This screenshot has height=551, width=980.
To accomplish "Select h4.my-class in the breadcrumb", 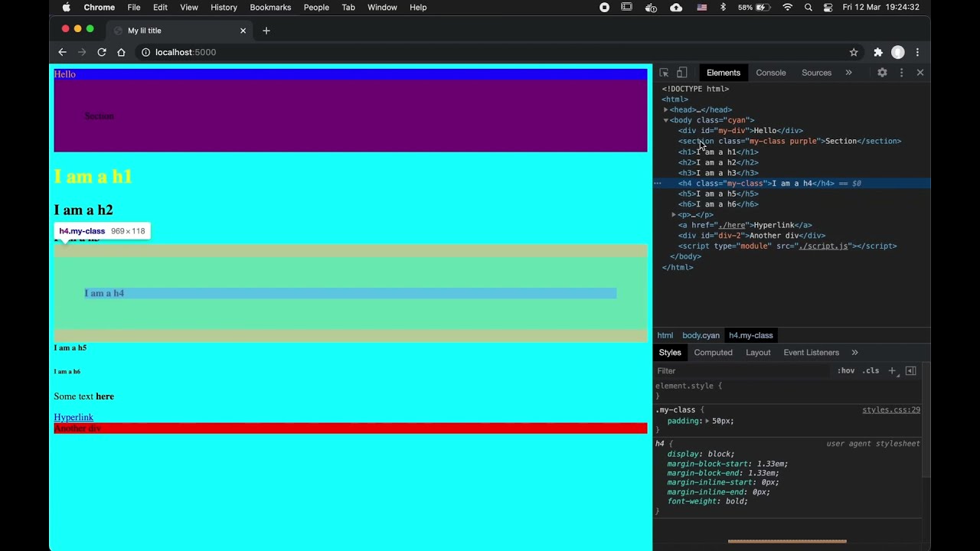I will (751, 335).
